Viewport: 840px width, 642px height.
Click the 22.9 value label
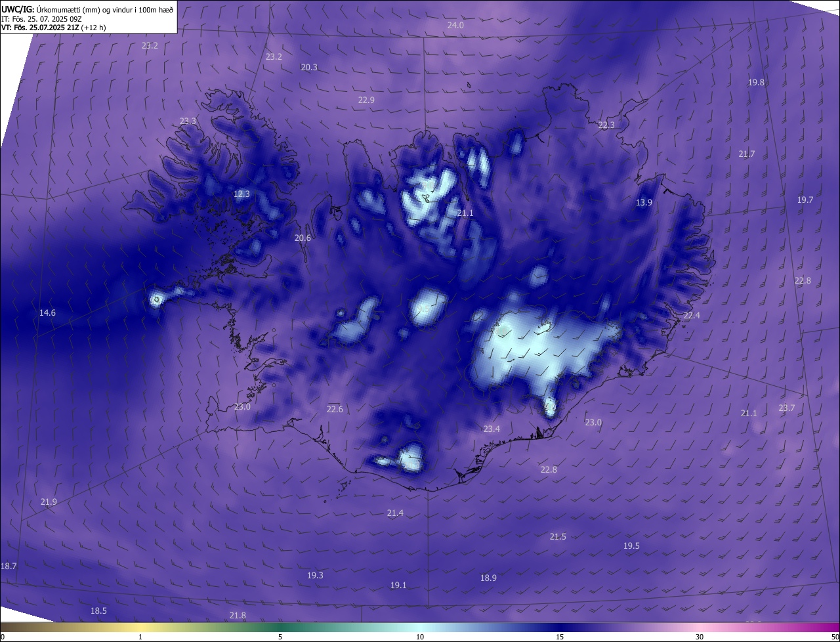point(366,100)
